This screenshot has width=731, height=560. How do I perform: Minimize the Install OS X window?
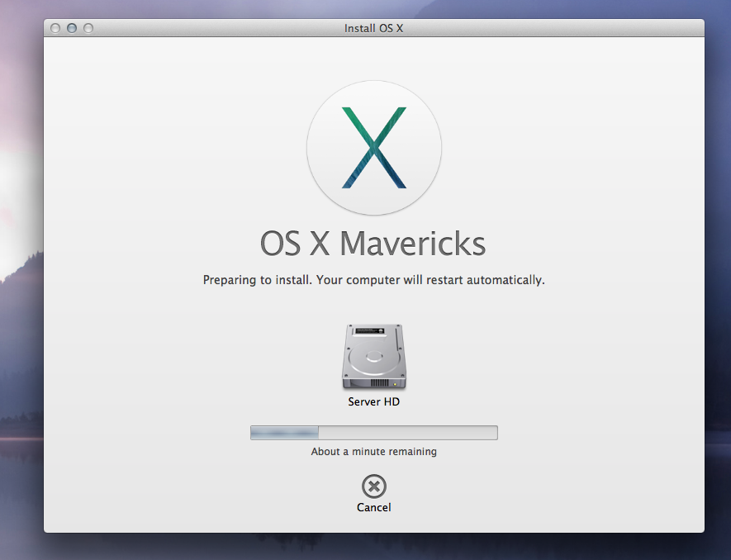pos(72,28)
